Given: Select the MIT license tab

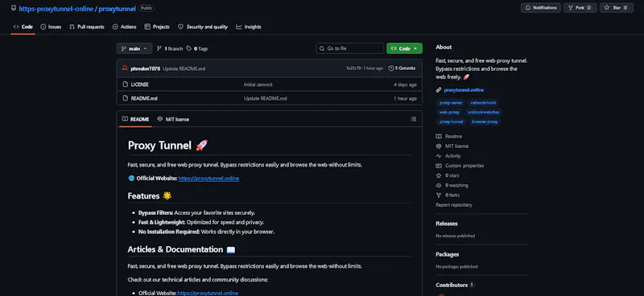Looking at the screenshot, I should point(173,119).
